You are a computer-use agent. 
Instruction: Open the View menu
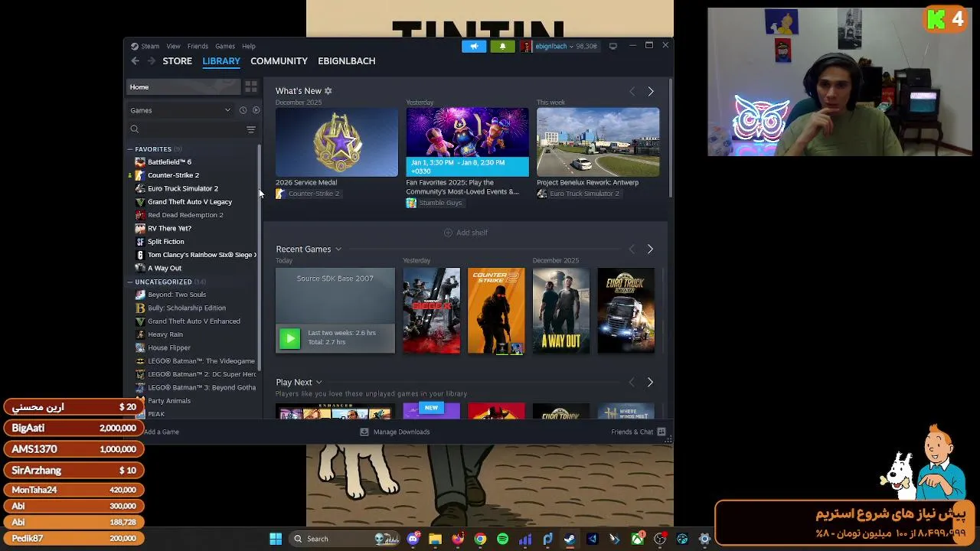[174, 46]
